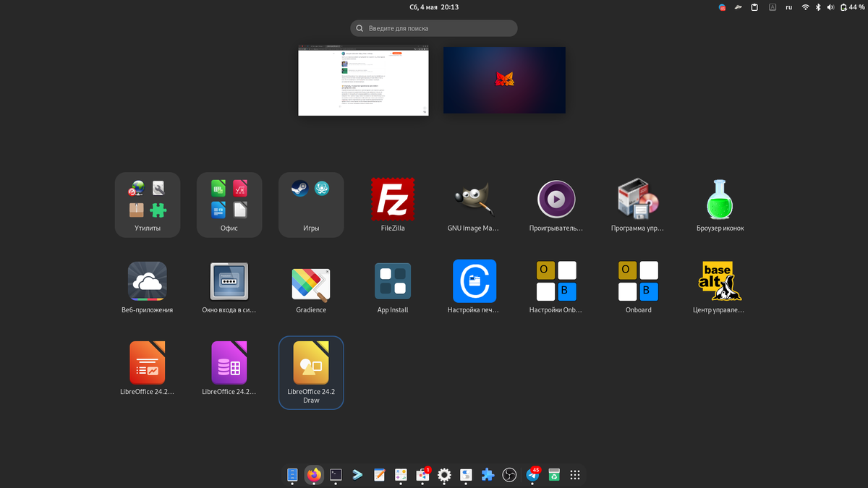868x488 pixels.
Task: Click the ru keyboard layout indicator
Action: pos(788,7)
